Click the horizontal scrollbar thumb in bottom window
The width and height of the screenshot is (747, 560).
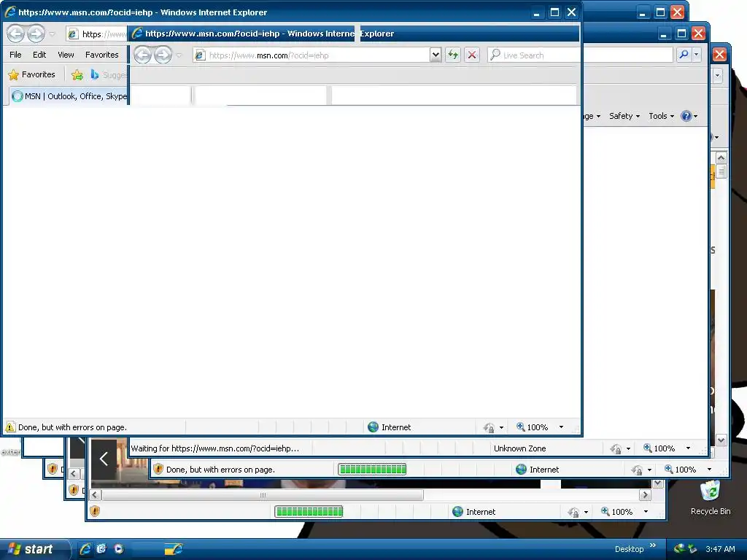[x=263, y=495]
